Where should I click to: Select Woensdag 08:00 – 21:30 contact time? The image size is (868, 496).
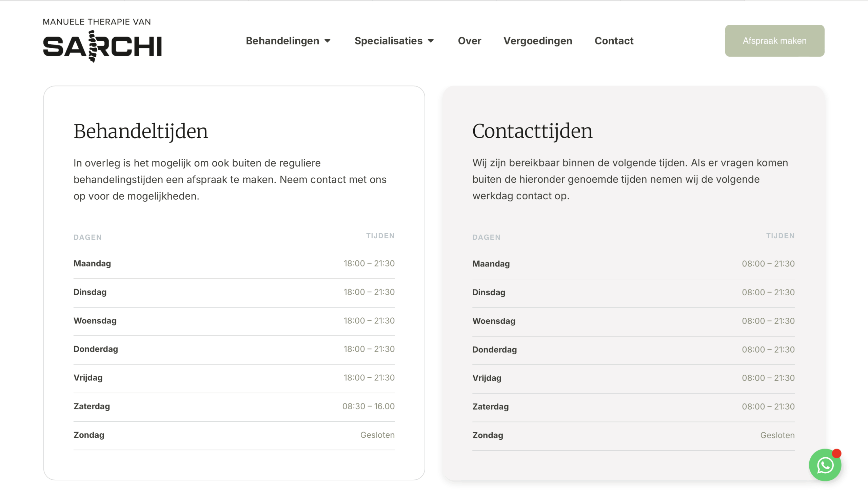(x=768, y=321)
